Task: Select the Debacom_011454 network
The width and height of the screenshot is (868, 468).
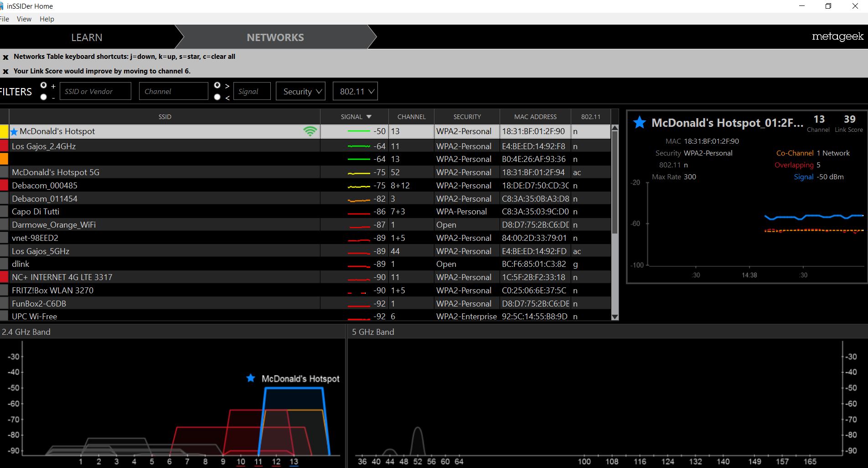Action: click(305, 198)
